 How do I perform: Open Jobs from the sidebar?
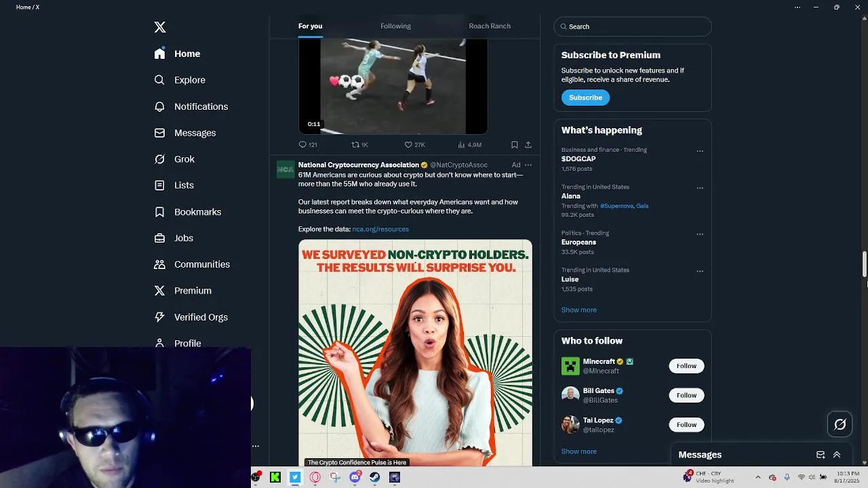coord(174,238)
